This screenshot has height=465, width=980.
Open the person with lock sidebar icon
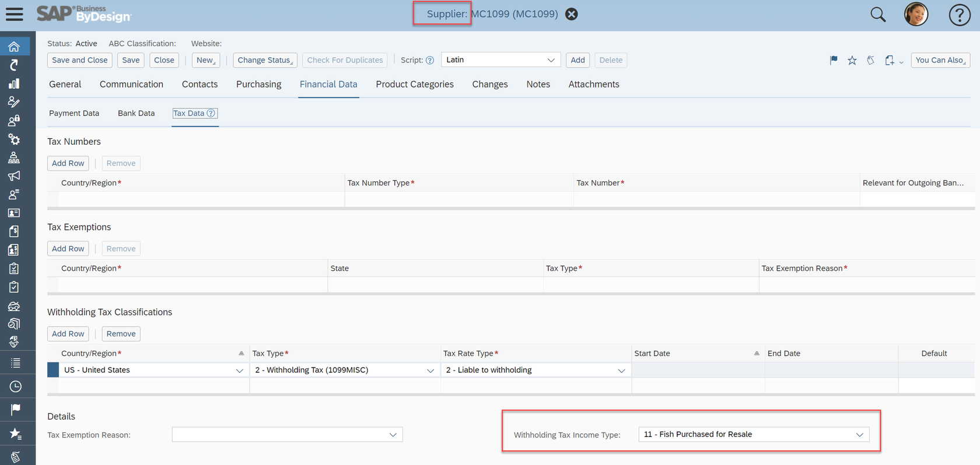[x=14, y=121]
